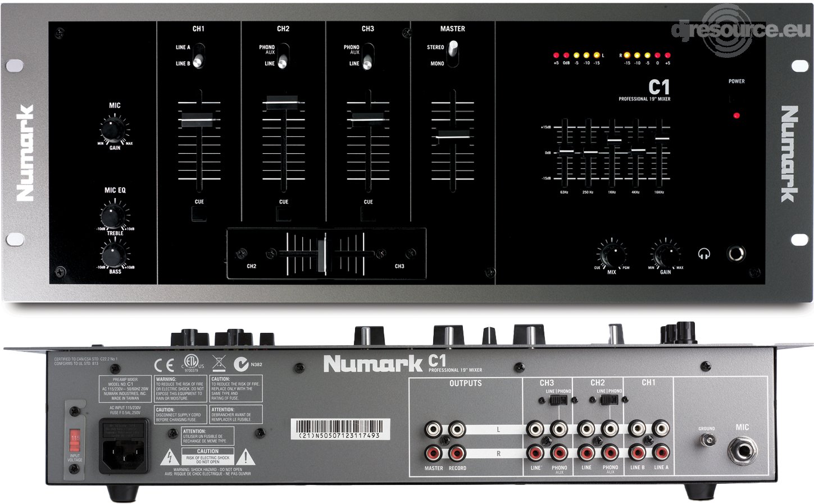Click the CH2 channel fader cap

(283, 102)
